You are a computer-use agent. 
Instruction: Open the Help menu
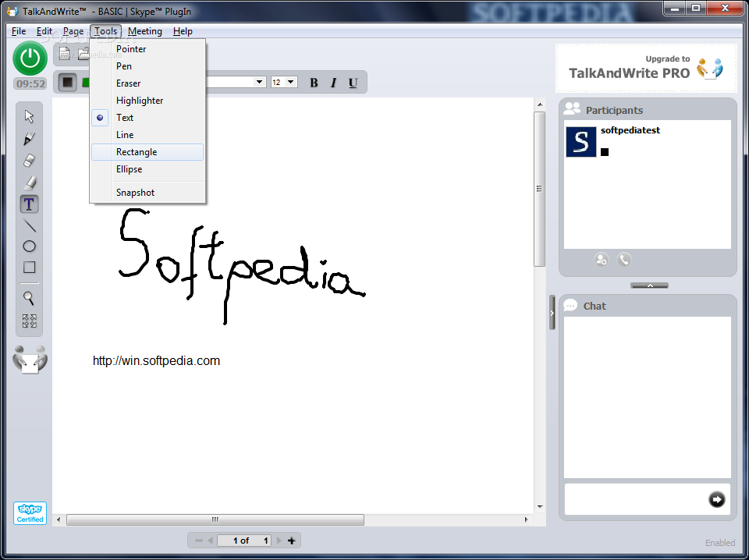click(x=183, y=31)
